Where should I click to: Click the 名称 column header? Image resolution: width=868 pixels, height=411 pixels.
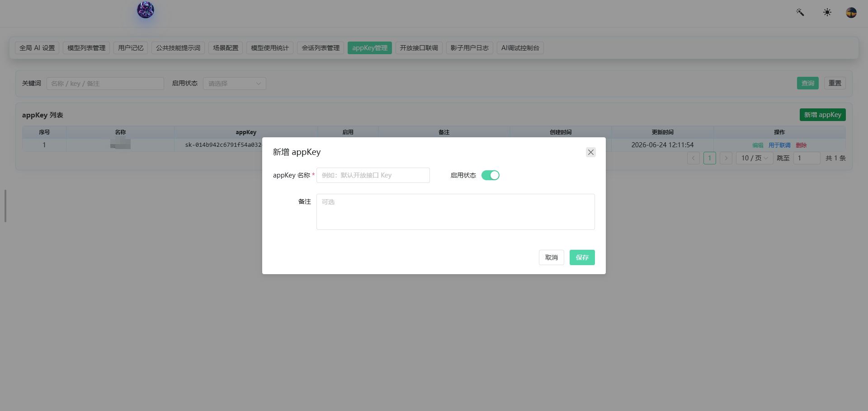tap(120, 132)
